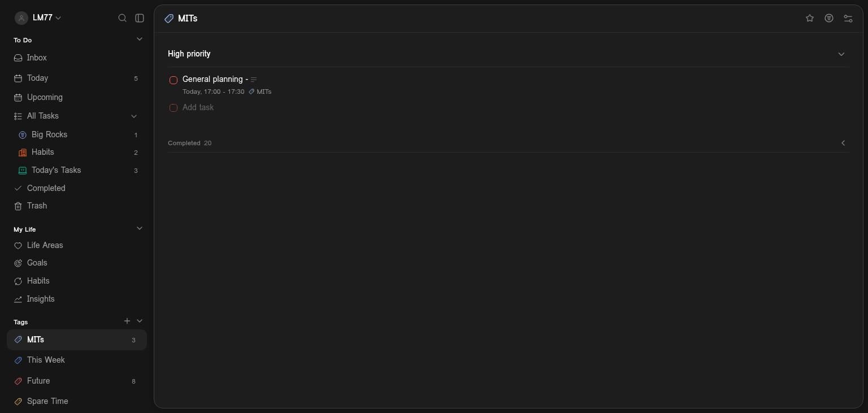Click the dashed Add task checkbox circle
Screen dimensions: 868x413
point(173,108)
